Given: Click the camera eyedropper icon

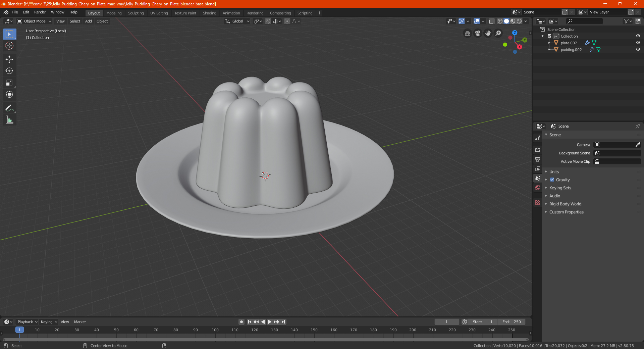Looking at the screenshot, I should pos(638,145).
